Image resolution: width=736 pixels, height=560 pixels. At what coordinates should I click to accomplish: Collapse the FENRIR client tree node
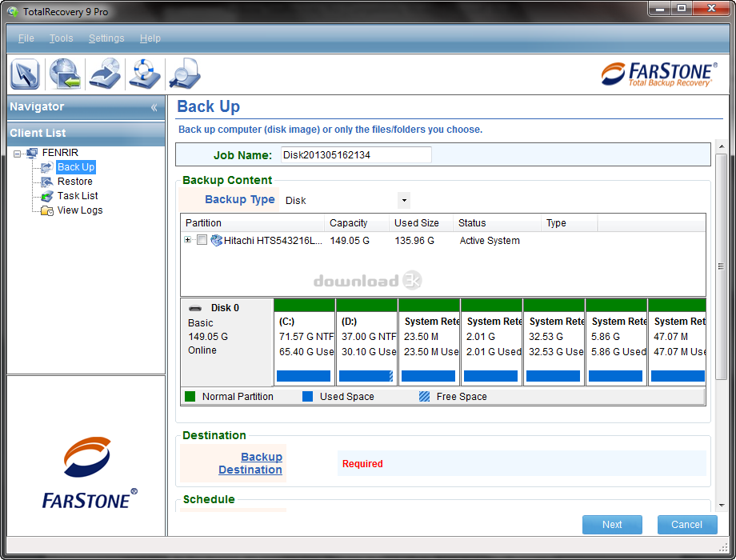(x=18, y=153)
